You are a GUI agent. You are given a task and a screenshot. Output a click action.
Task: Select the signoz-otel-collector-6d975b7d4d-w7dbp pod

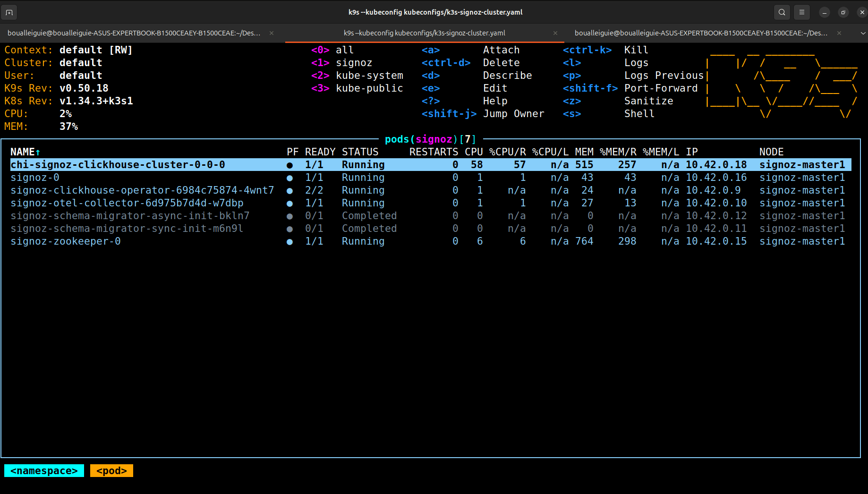point(431,203)
